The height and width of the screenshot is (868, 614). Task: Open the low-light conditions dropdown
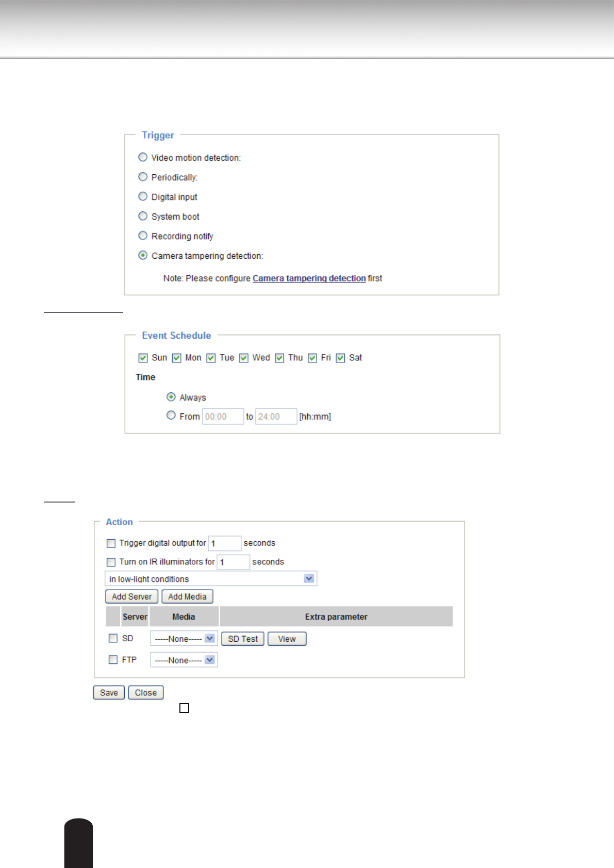210,579
